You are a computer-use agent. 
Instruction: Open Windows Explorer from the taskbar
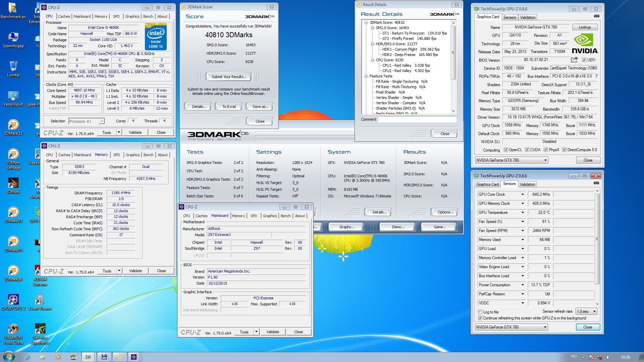[x=42, y=357]
